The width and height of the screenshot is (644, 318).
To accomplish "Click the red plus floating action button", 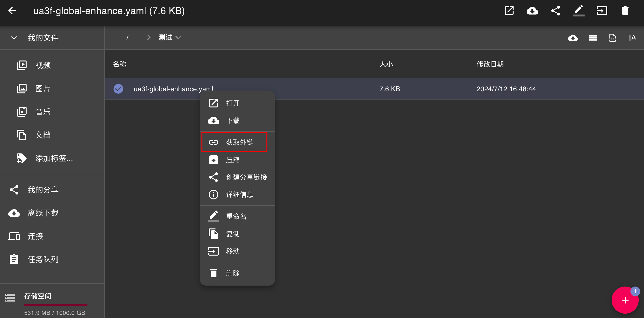I will [x=625, y=300].
